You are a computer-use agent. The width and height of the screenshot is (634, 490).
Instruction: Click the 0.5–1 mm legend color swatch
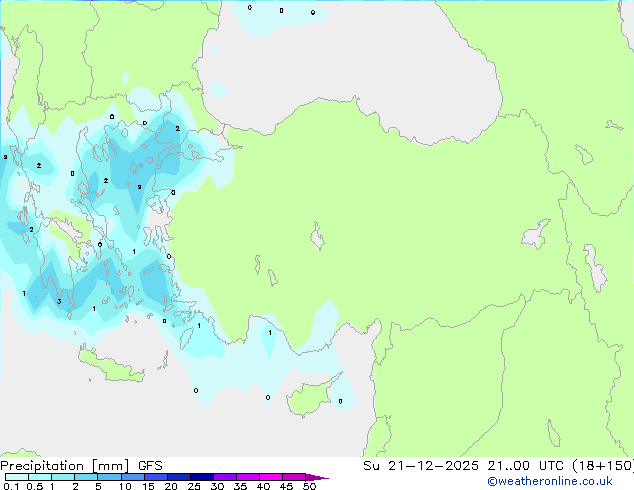click(x=40, y=477)
